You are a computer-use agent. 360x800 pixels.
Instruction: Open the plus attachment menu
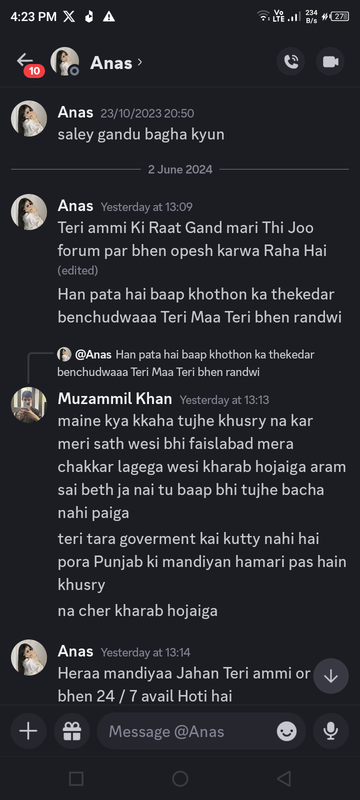(x=28, y=731)
